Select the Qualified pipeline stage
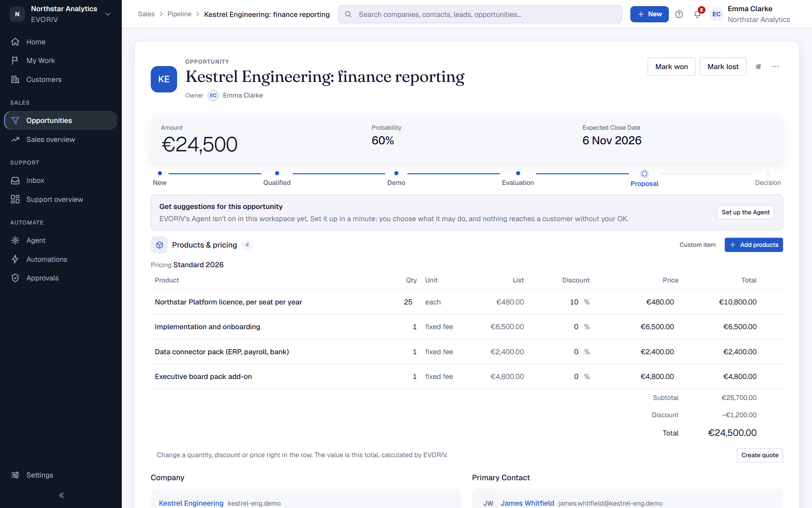Image resolution: width=812 pixels, height=508 pixels. (x=277, y=178)
